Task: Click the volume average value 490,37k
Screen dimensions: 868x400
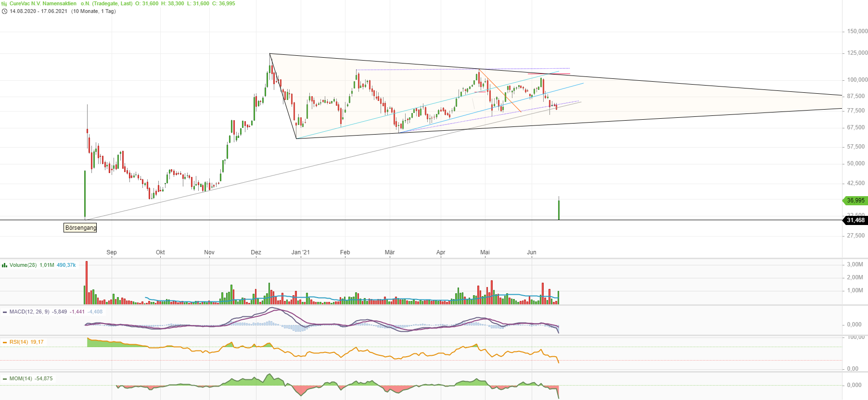Action: pos(66,265)
